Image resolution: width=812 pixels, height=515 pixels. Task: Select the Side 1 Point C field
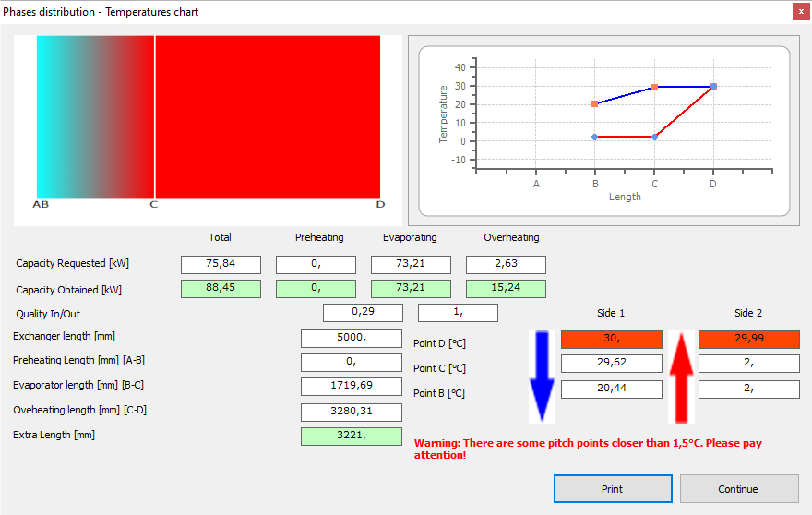611,364
